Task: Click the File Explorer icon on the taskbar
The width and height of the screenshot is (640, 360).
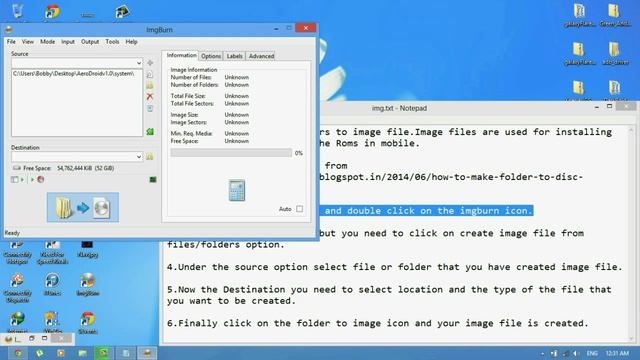Action: (x=82, y=353)
